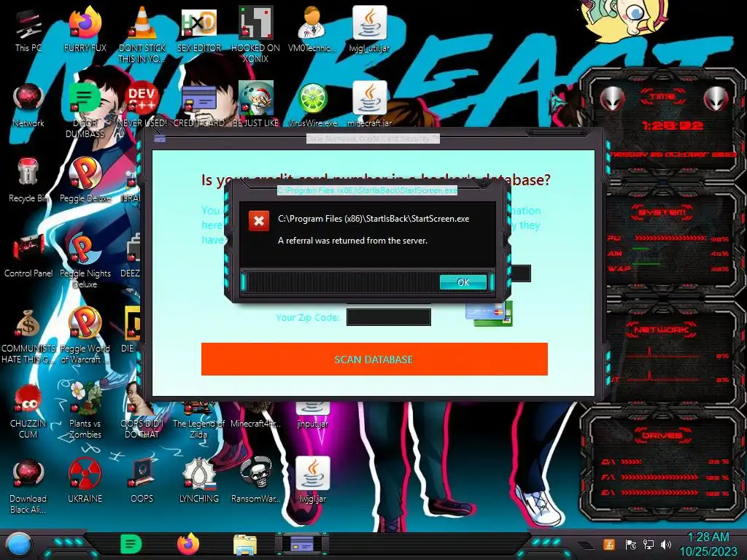This screenshot has width=747, height=560.
Task: Open the Recycle Bin desktop icon
Action: [28, 180]
